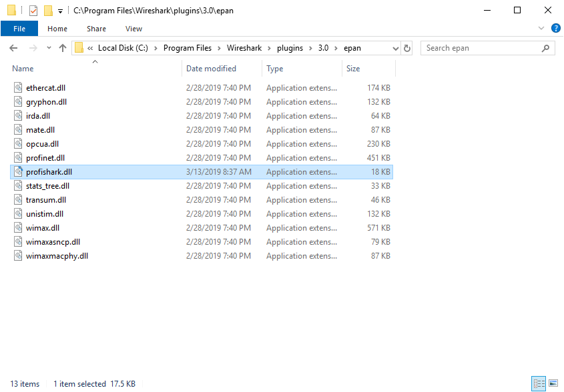
Task: Go up one folder level arrow
Action: coord(63,48)
